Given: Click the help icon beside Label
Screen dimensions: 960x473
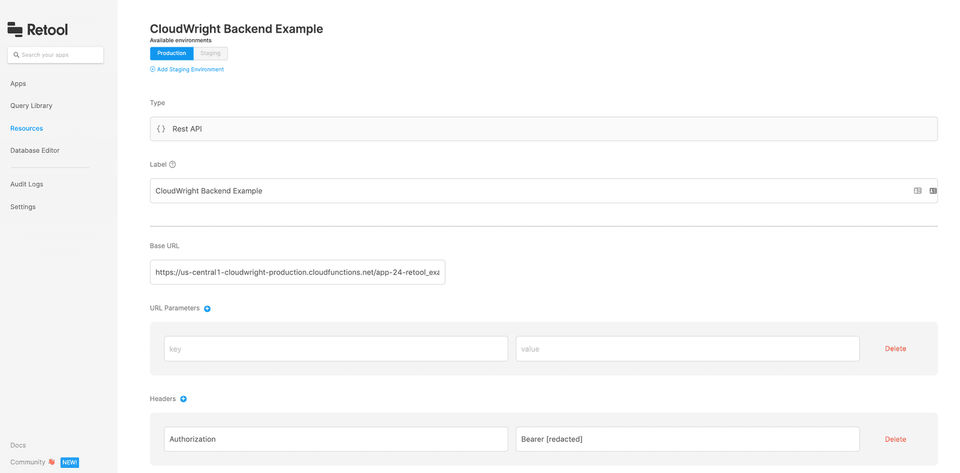Looking at the screenshot, I should (173, 164).
